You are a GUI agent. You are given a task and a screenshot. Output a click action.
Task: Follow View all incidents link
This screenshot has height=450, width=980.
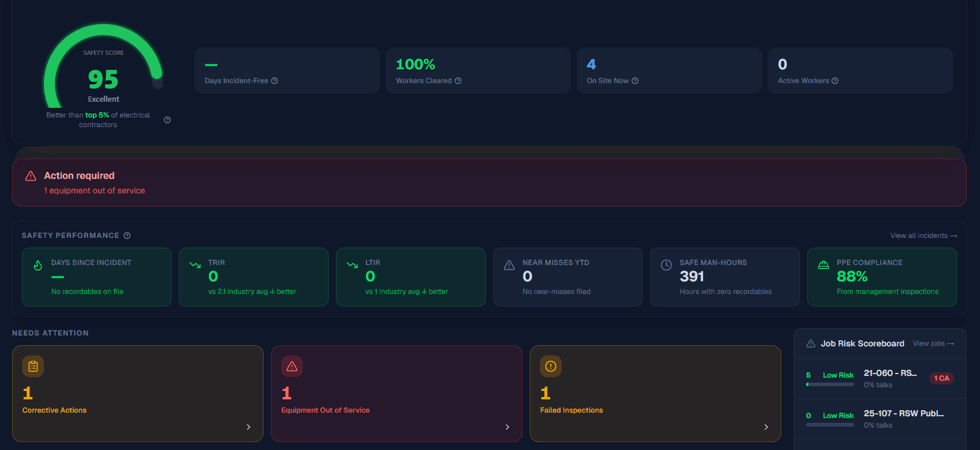click(923, 236)
